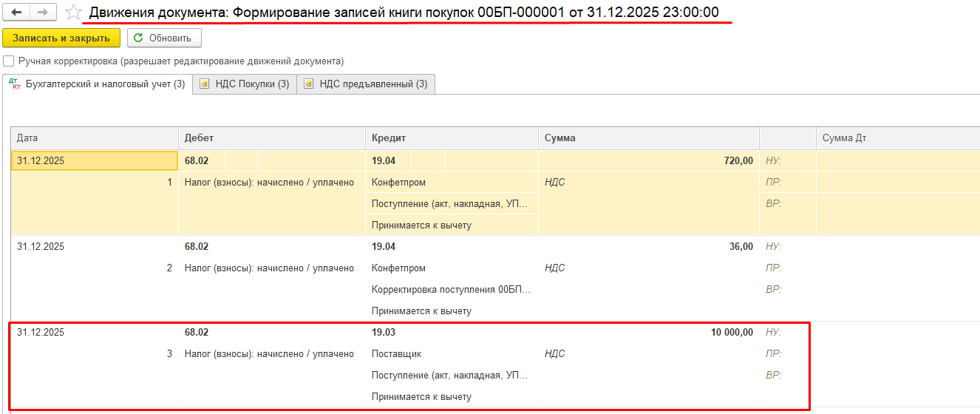Select the 720,00 amount cell
The height and width of the screenshot is (414, 980).
pyautogui.click(x=649, y=160)
